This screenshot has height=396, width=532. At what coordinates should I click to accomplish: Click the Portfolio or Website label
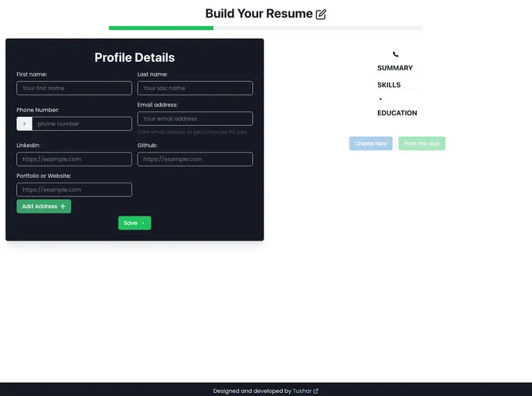(x=44, y=176)
